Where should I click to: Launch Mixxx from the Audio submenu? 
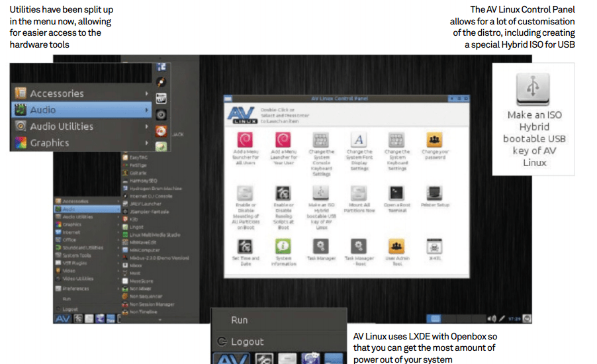click(x=160, y=265)
